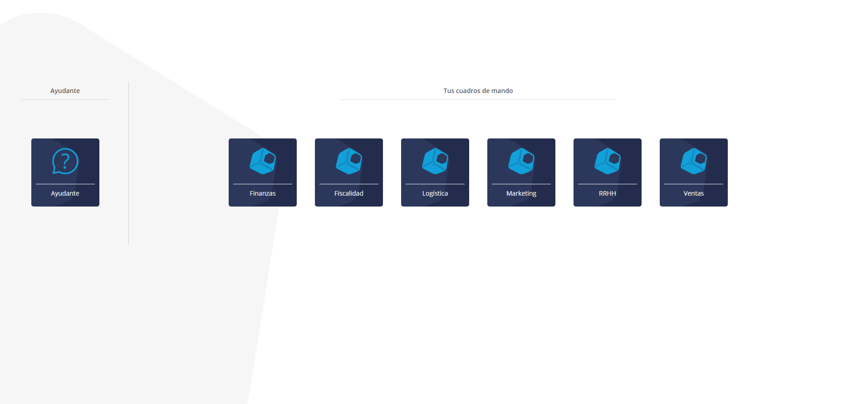Click the RRHH cube icon
Screen dimensions: 868x404
click(608, 161)
